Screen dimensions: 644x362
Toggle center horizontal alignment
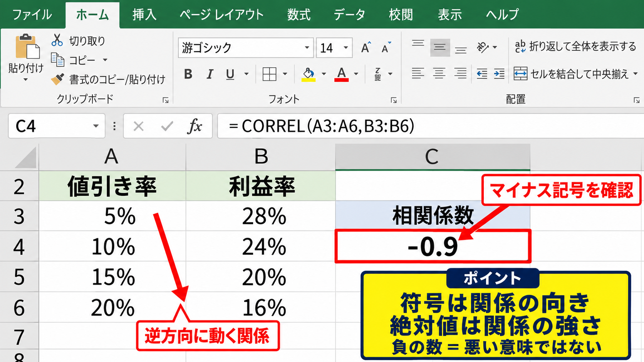439,73
